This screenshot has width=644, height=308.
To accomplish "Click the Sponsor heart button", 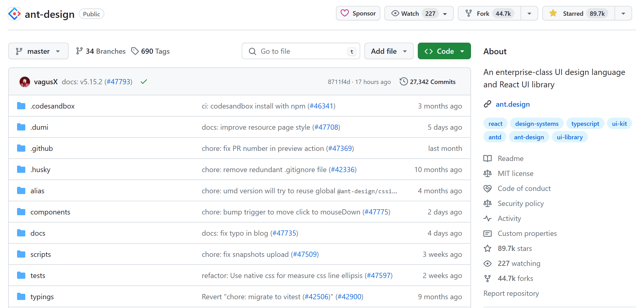I will click(358, 13).
